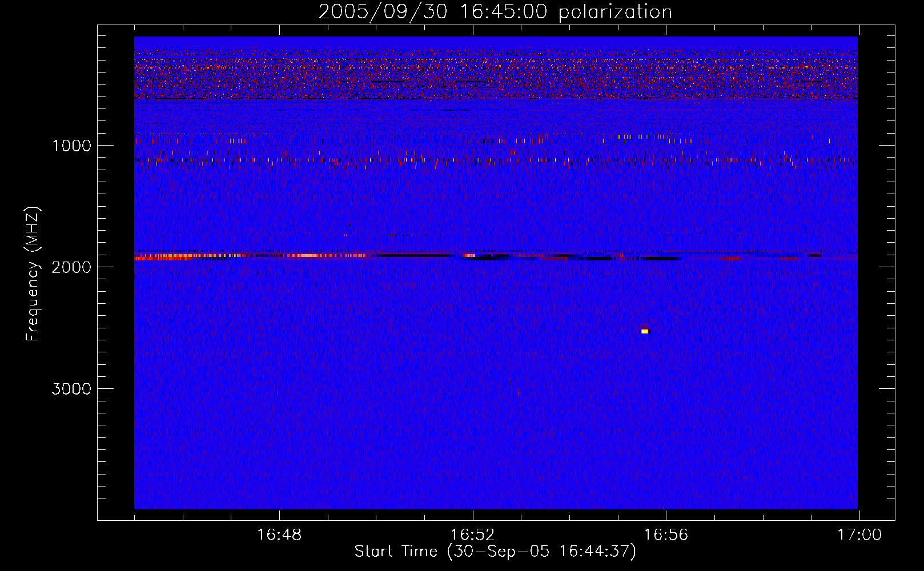The width and height of the screenshot is (924, 571).
Task: Select the 17:00 time tick label
Action: point(859,535)
